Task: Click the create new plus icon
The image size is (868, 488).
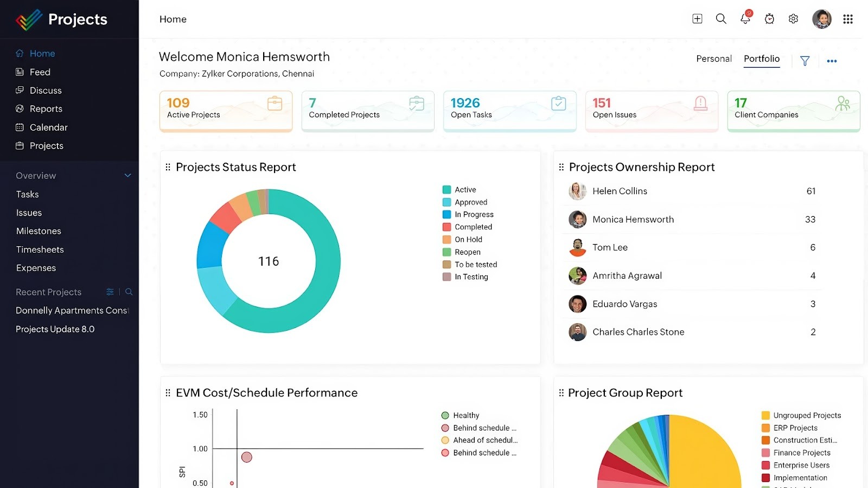Action: [x=697, y=18]
